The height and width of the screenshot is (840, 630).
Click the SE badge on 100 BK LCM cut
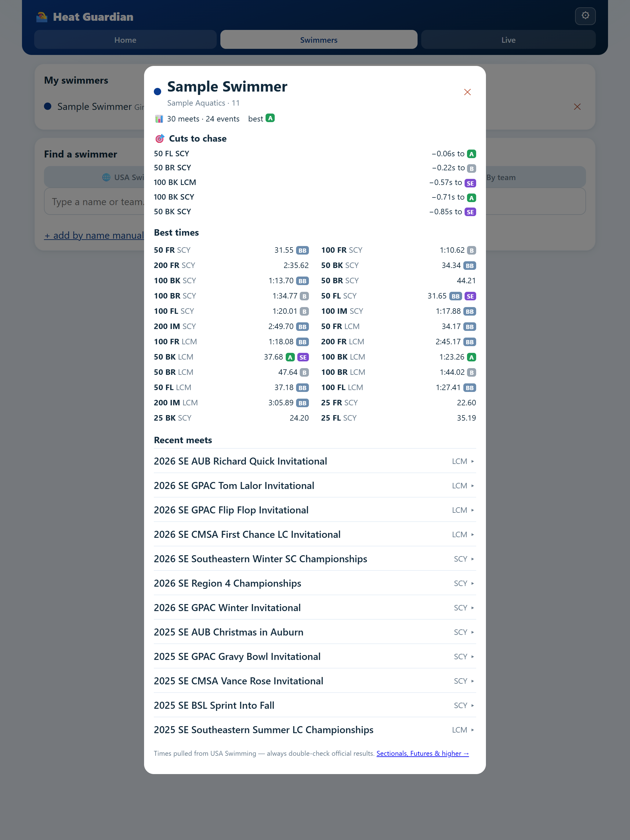click(x=470, y=183)
